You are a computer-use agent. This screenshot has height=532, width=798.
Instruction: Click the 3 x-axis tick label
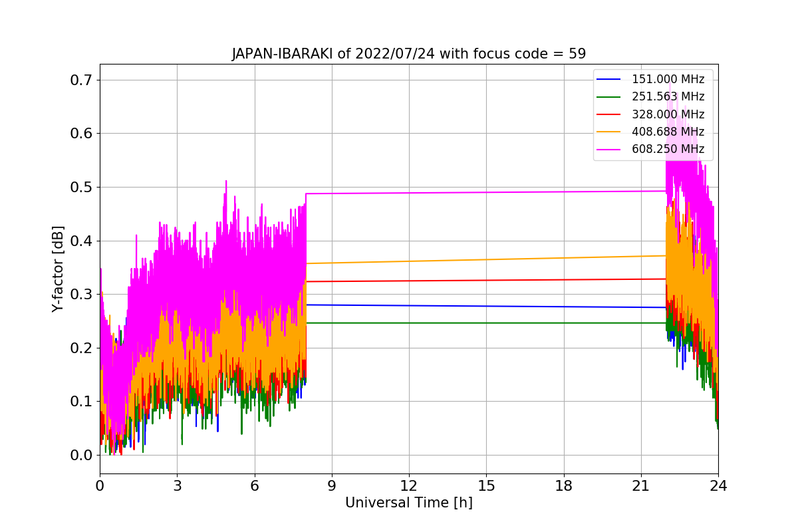[x=177, y=485]
